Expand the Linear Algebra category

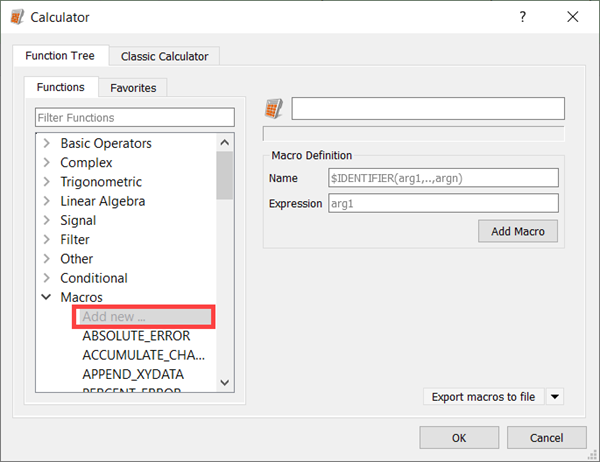[x=46, y=201]
